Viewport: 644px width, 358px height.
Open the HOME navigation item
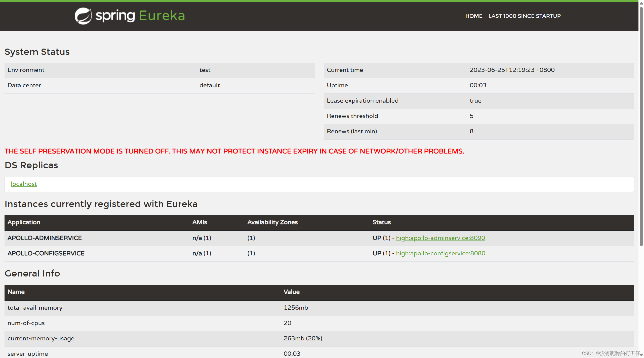pos(474,16)
